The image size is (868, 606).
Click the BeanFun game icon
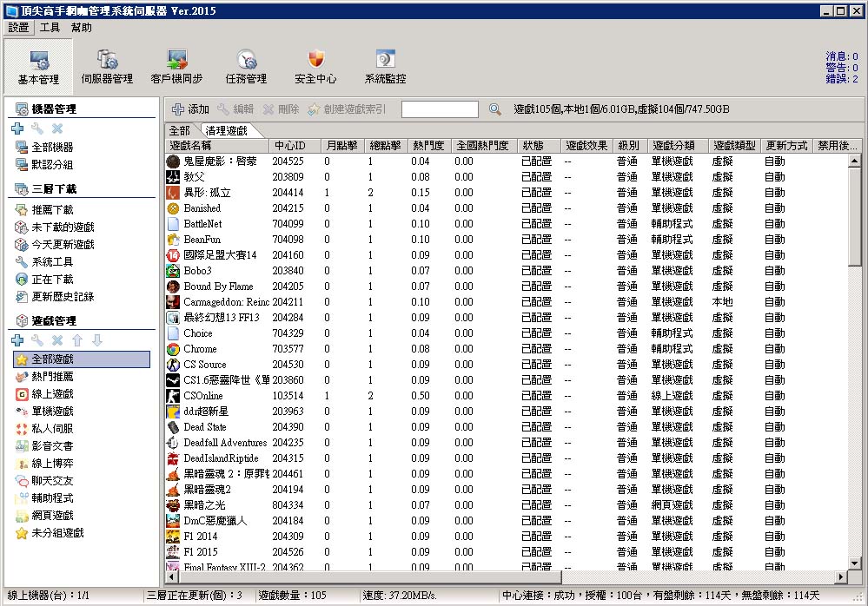[x=173, y=240]
